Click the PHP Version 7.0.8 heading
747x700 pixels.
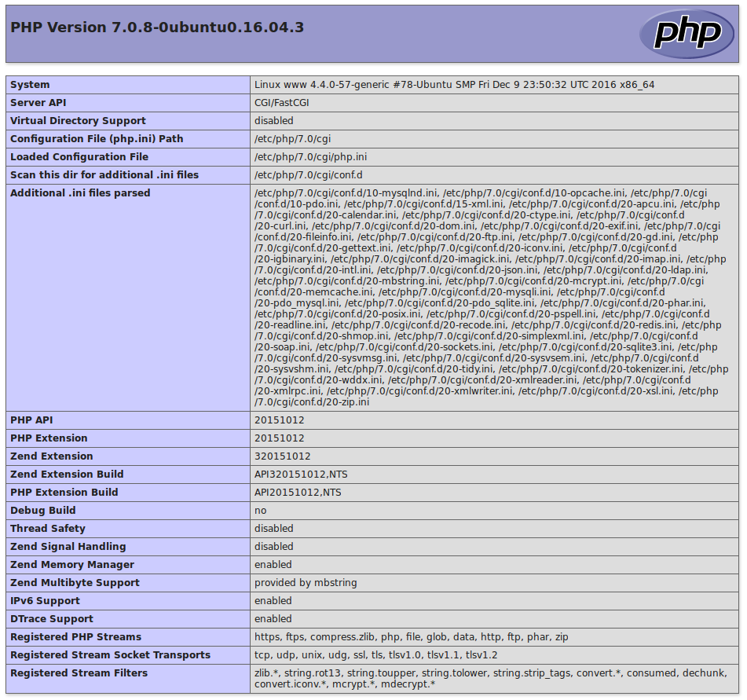click(157, 27)
